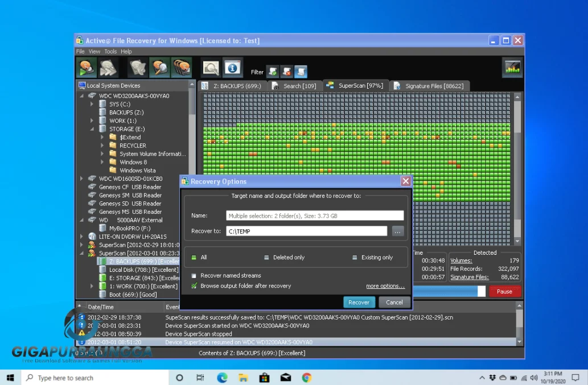This screenshot has height=385, width=588.
Task: Open the Search preview icon on the toolbar
Action: (x=211, y=67)
